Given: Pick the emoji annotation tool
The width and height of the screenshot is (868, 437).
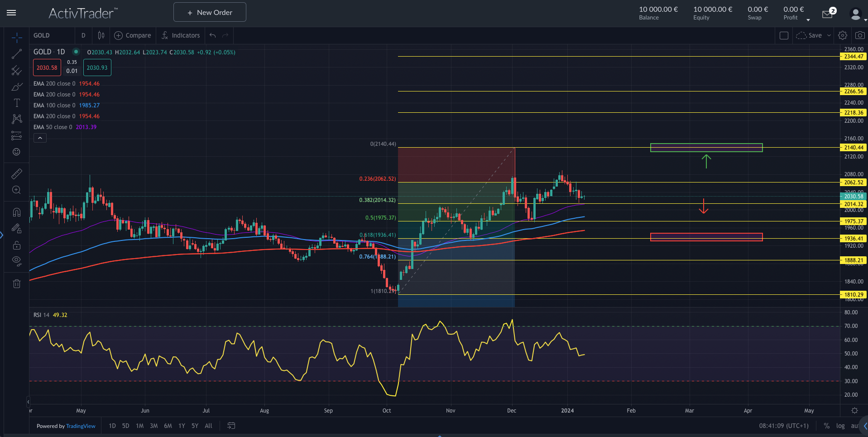Looking at the screenshot, I should (x=17, y=152).
